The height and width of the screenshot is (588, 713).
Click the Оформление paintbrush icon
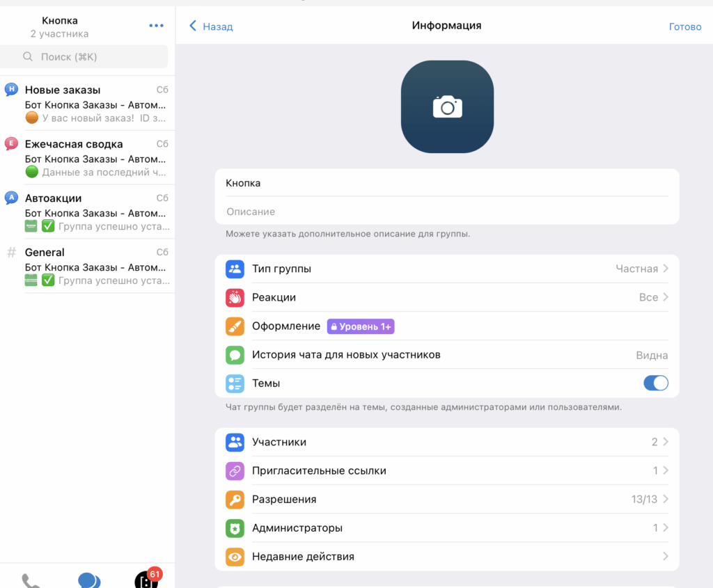point(235,326)
